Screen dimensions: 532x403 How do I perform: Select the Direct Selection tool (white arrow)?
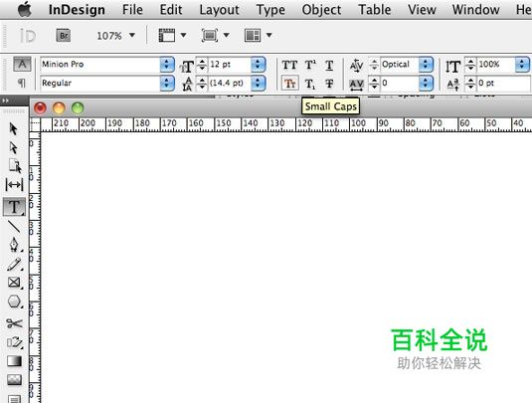pyautogui.click(x=13, y=148)
